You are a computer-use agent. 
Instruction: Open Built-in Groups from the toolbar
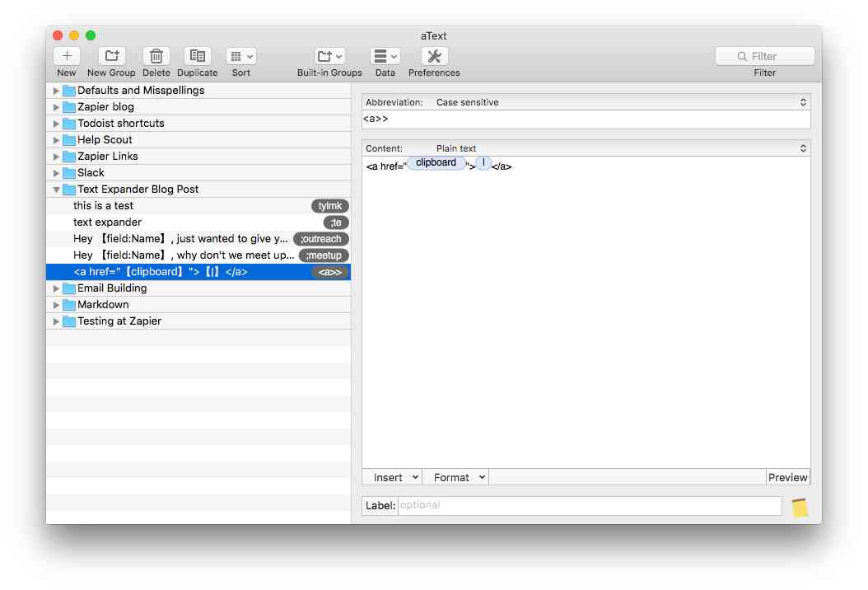(x=329, y=56)
